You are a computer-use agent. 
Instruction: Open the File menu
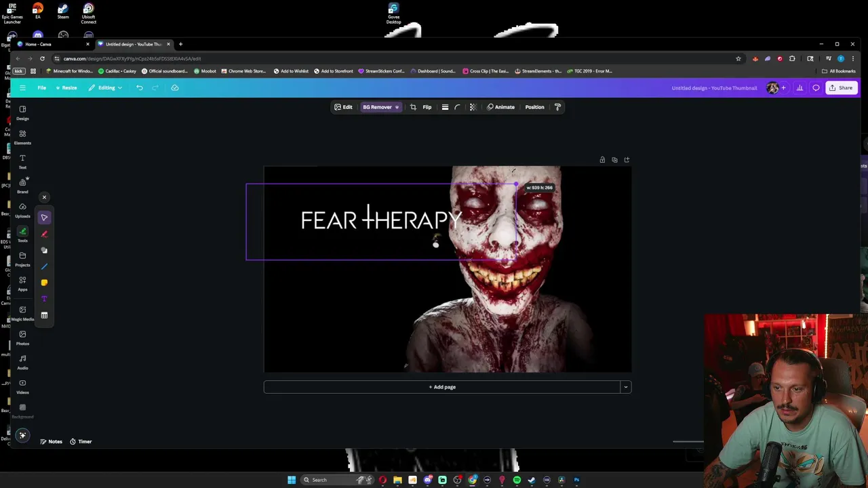[41, 87]
